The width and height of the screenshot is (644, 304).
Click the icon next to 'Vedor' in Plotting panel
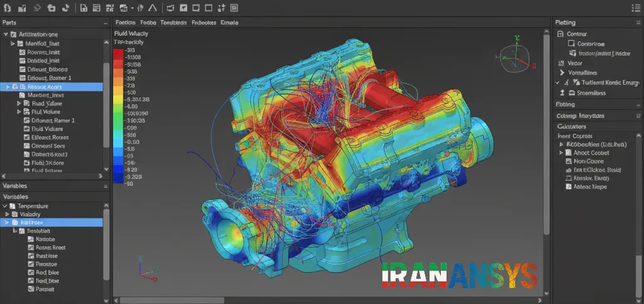tap(561, 63)
